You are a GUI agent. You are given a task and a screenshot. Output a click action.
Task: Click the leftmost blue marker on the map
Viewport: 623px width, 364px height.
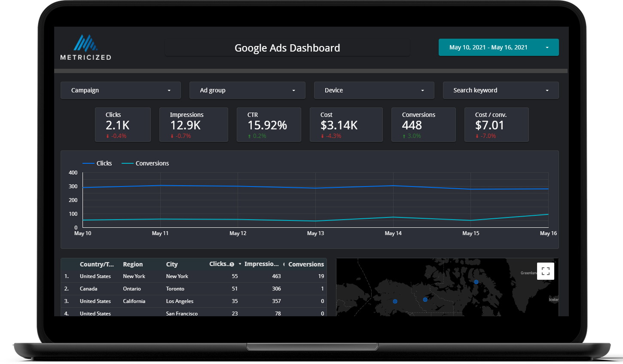coord(395,302)
